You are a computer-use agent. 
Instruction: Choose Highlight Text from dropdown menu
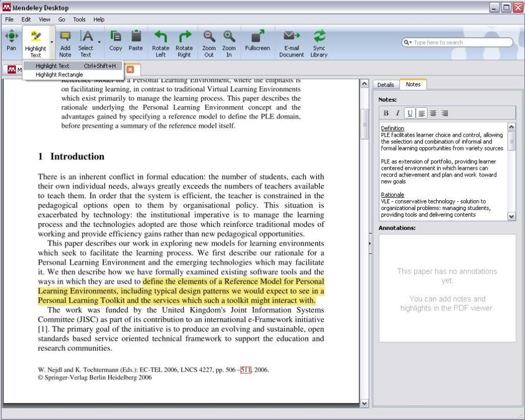click(x=73, y=66)
